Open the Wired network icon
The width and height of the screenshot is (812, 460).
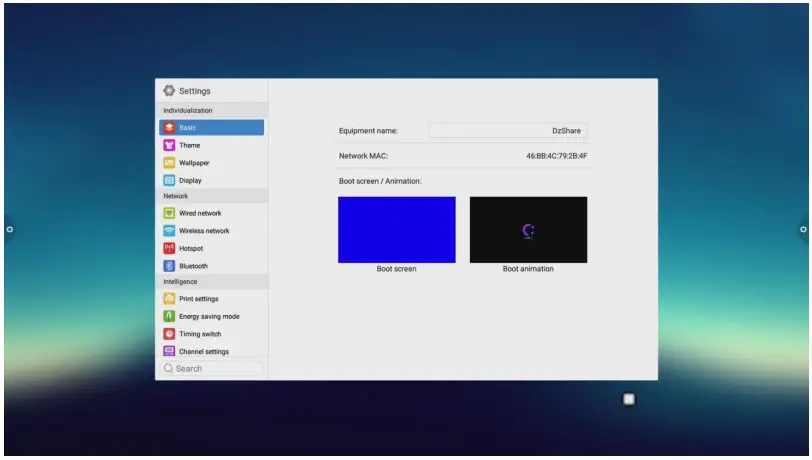[x=169, y=213]
